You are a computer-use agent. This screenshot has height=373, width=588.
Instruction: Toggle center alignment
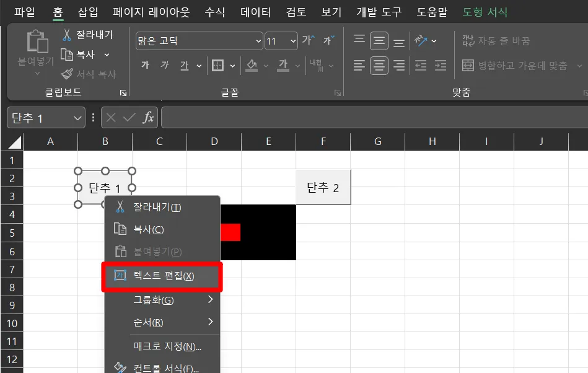[379, 65]
